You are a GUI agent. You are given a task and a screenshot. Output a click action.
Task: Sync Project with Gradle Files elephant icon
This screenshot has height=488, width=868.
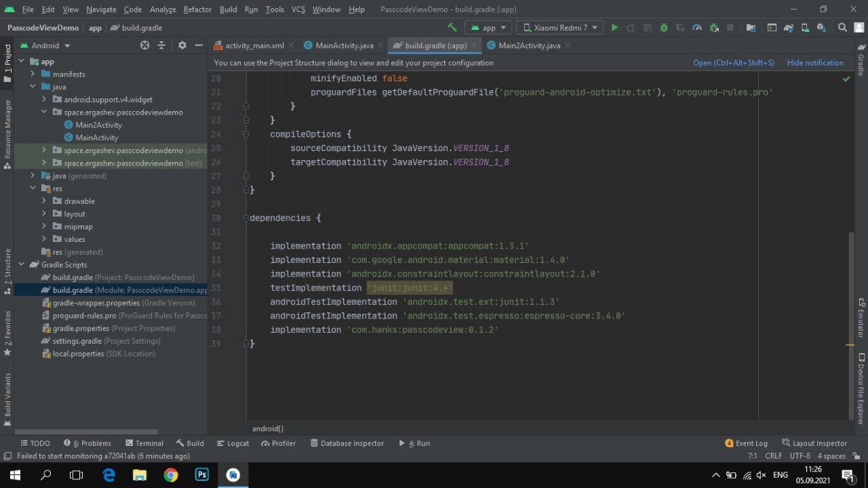tap(788, 28)
